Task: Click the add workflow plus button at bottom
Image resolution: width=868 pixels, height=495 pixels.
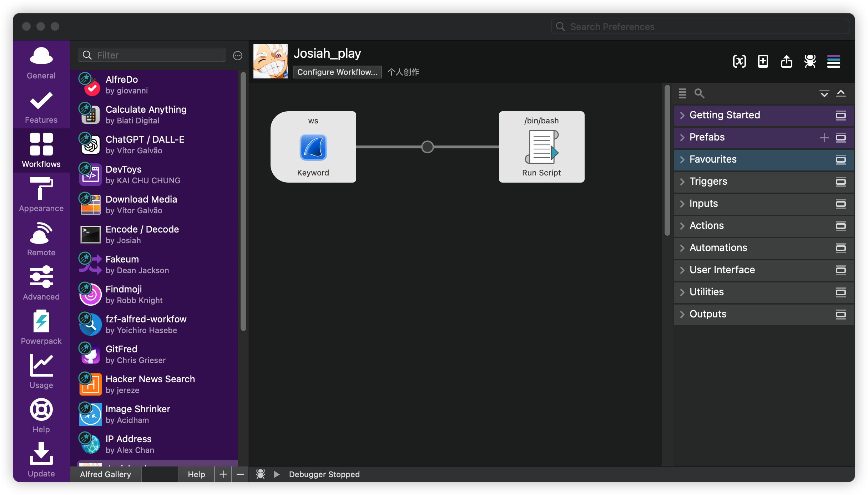Action: 223,474
